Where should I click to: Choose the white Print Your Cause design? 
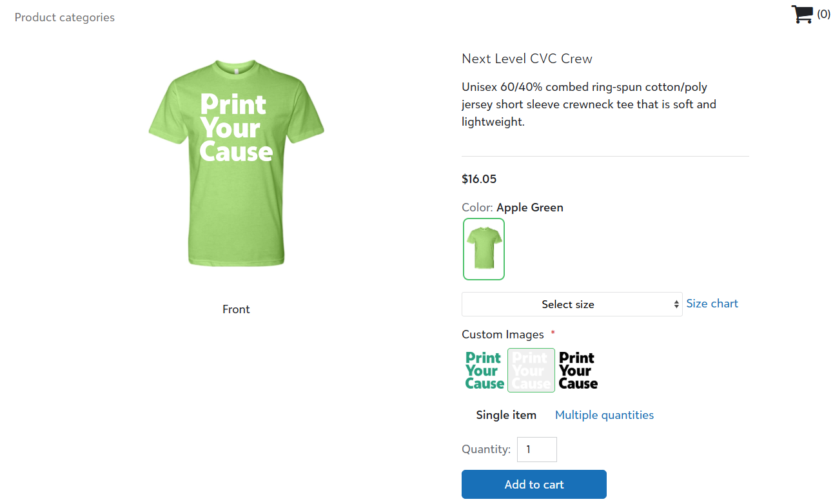[531, 371]
